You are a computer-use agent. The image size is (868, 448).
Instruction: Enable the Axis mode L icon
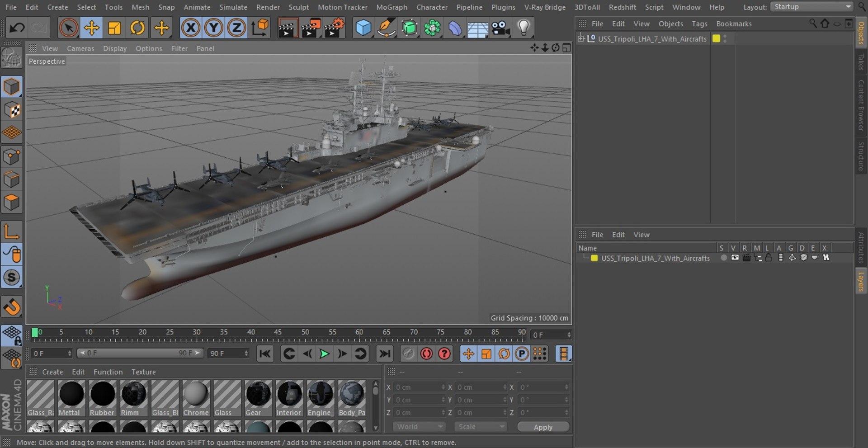click(x=12, y=231)
